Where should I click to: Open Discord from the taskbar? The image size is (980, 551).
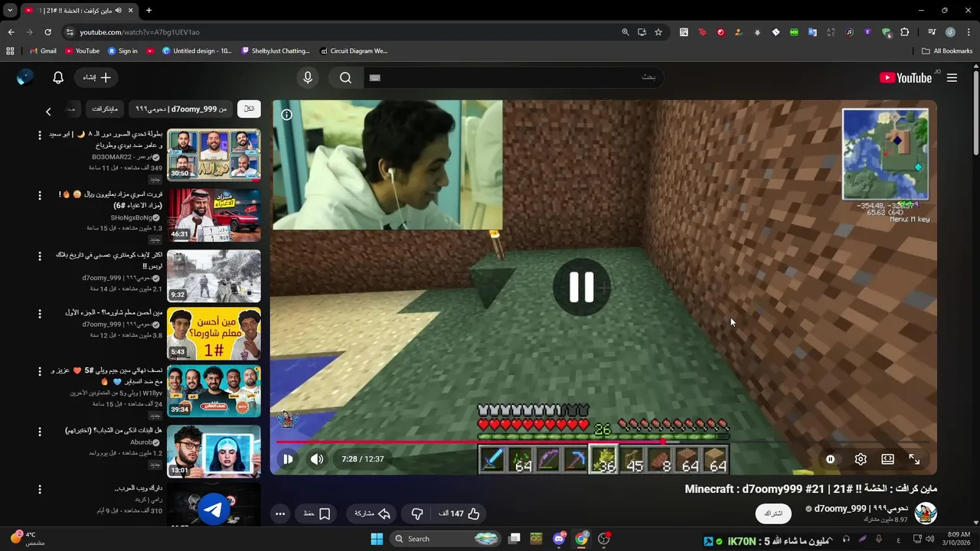point(560,539)
